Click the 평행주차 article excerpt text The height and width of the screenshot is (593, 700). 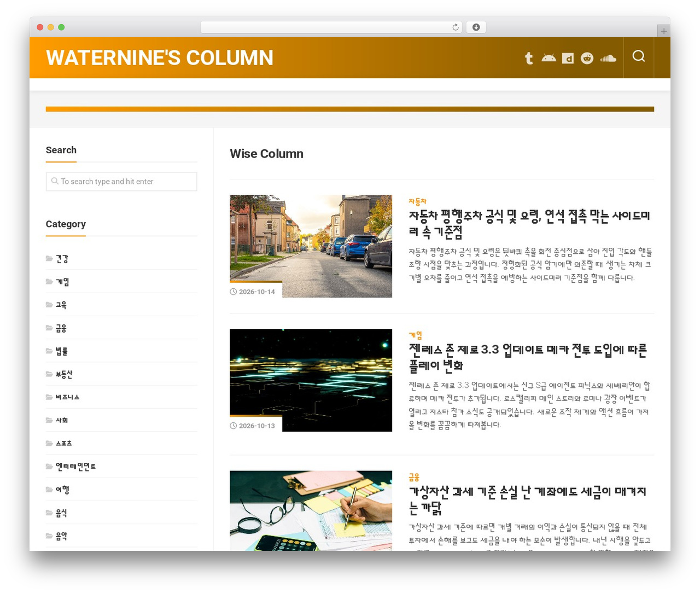pos(530,265)
